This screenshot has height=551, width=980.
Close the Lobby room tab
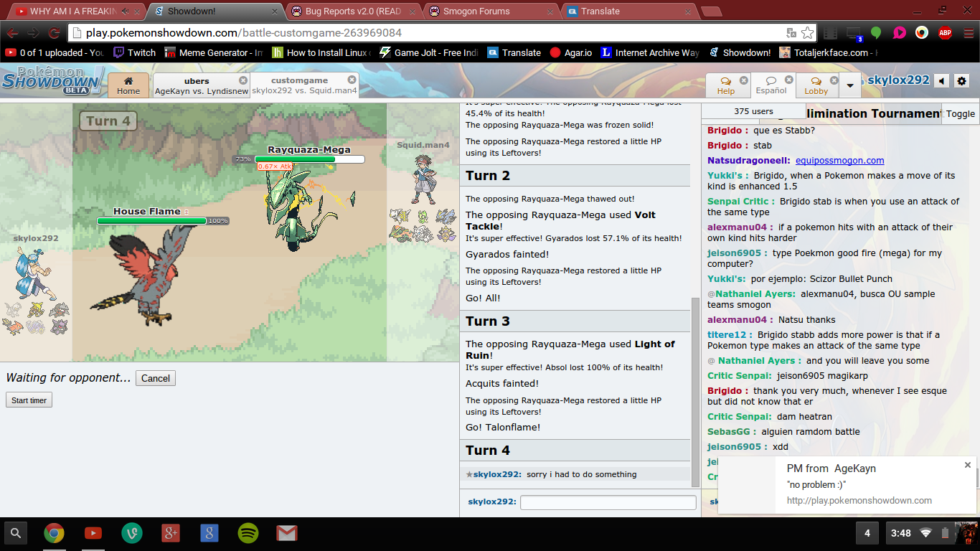pos(833,80)
